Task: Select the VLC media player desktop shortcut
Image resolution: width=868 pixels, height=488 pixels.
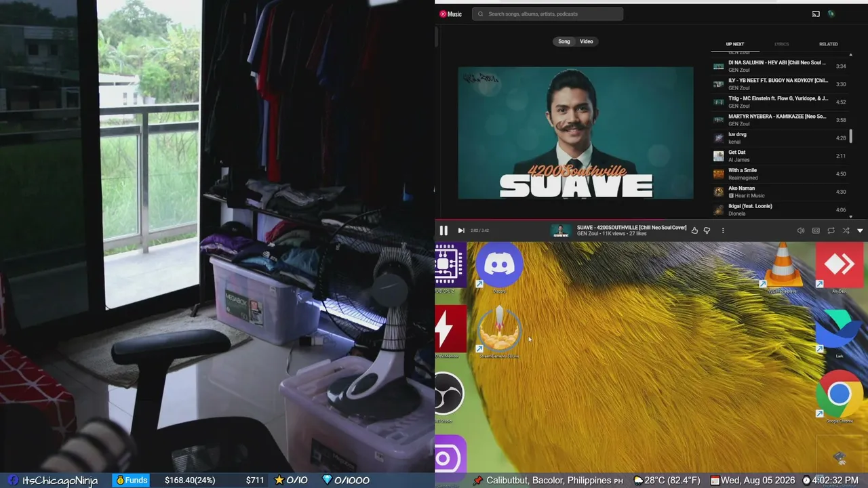Action: (x=783, y=268)
